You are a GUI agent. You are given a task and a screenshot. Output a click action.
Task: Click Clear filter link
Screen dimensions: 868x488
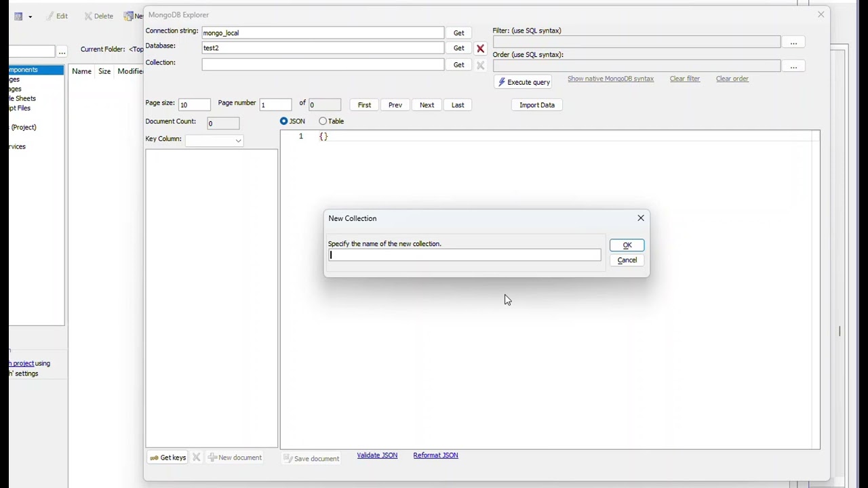point(684,79)
